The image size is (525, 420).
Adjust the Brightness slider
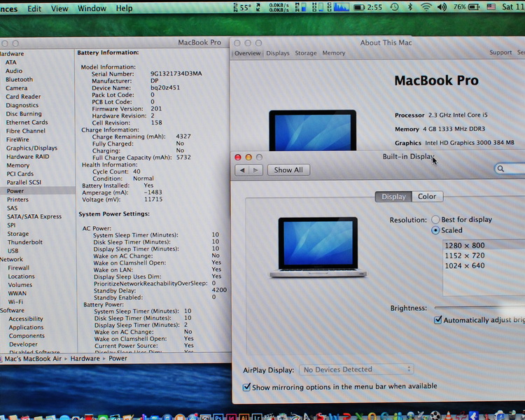click(x=479, y=307)
